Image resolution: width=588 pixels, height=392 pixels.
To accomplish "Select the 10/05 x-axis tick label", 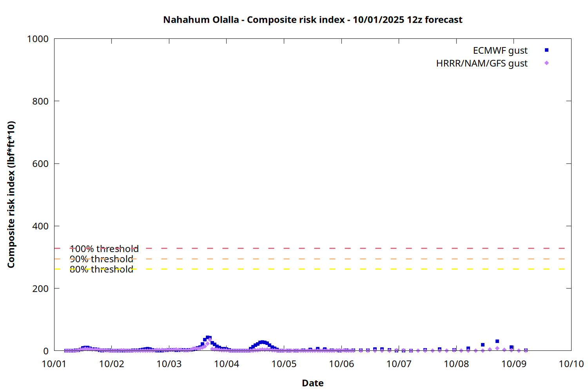I will tap(284, 364).
